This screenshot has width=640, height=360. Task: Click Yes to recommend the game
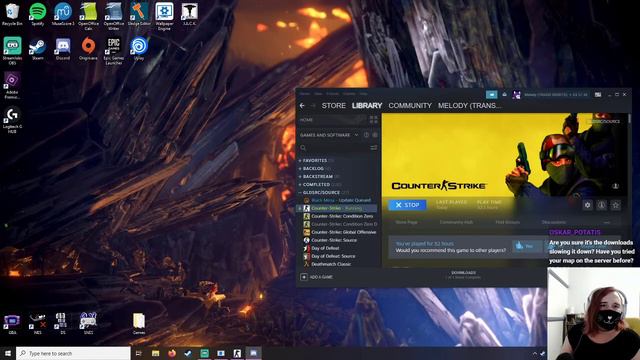point(526,246)
